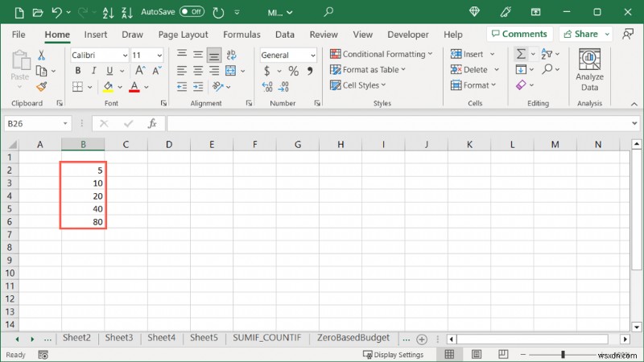This screenshot has width=644, height=362.
Task: Click the zoom slider handle
Action: click(563, 354)
